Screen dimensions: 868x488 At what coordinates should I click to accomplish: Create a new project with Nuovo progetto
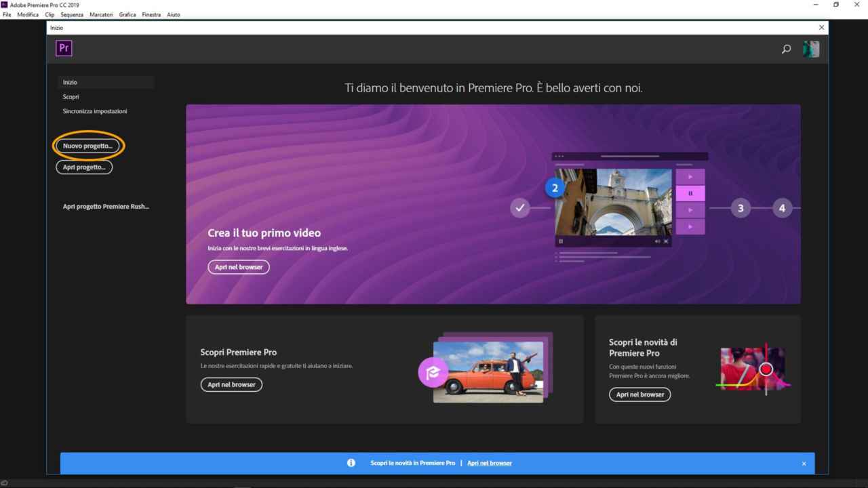coord(87,146)
